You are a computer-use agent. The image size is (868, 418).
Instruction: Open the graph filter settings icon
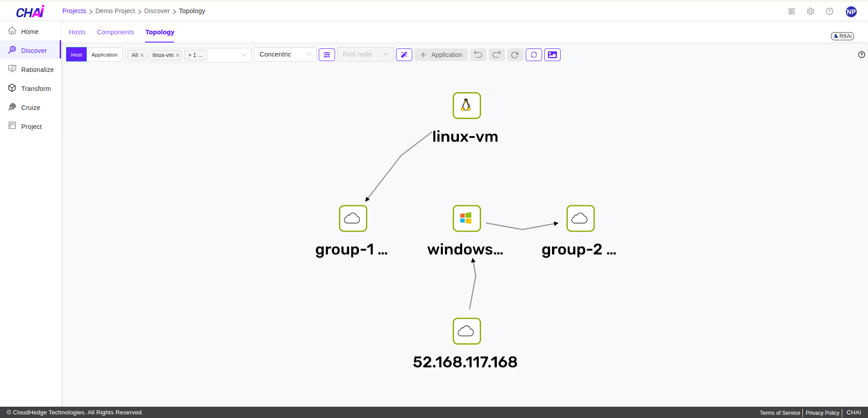point(327,54)
